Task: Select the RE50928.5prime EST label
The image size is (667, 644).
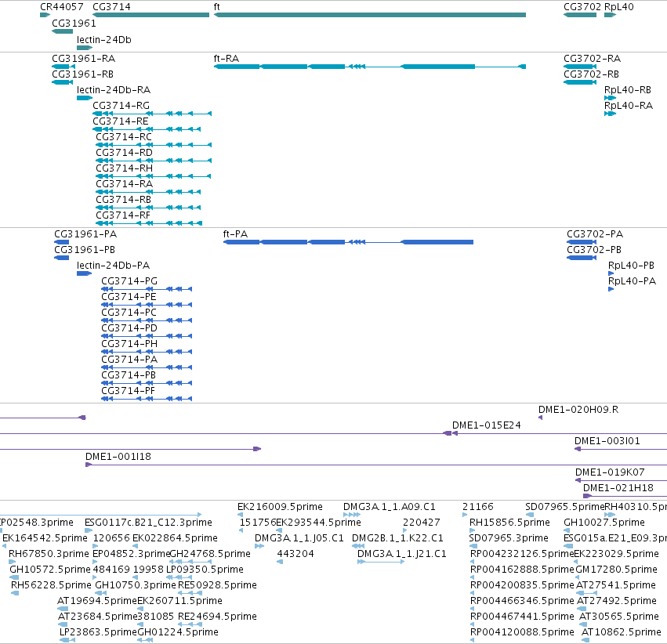Action: (217, 586)
